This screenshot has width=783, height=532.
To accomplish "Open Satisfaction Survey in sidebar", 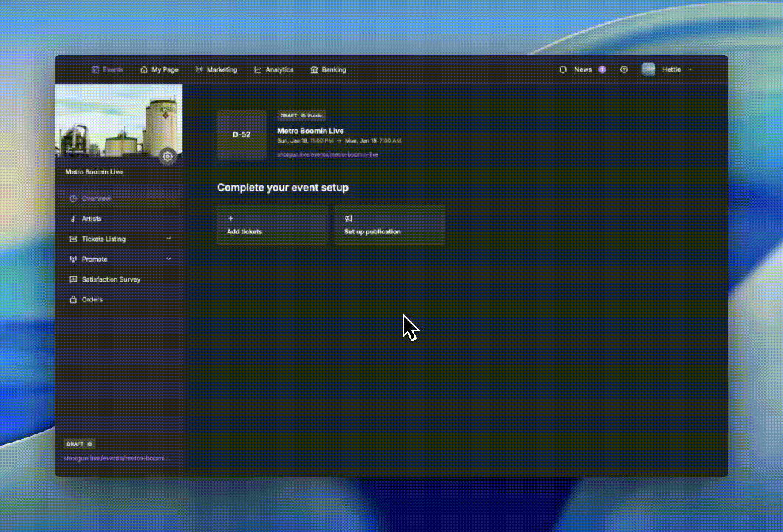I will [119, 279].
